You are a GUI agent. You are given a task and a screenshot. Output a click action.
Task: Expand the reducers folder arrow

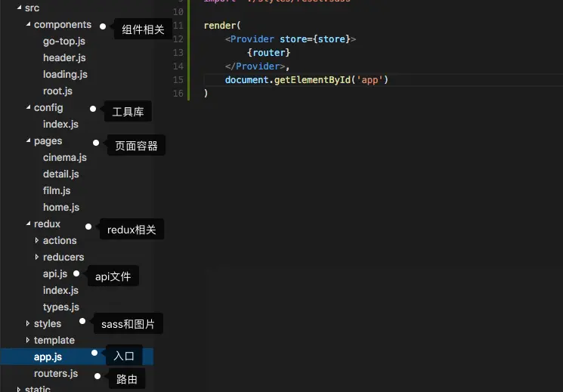[36, 257]
